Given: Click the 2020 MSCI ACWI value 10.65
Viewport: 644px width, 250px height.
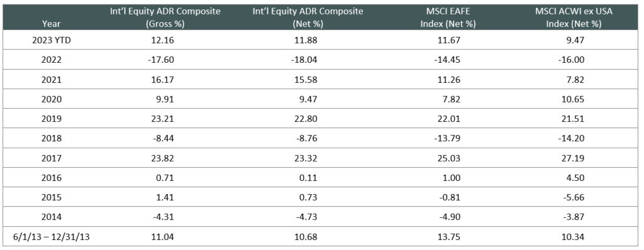Looking at the screenshot, I should [575, 99].
